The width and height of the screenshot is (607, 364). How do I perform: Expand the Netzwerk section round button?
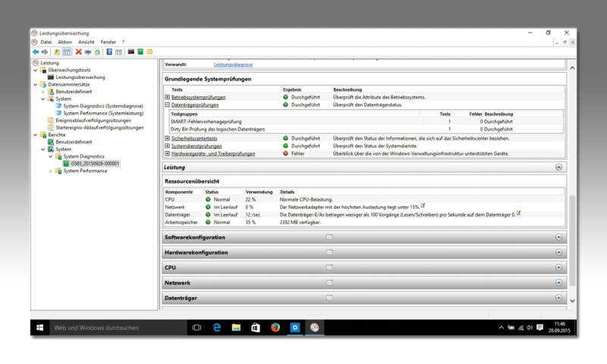(558, 283)
